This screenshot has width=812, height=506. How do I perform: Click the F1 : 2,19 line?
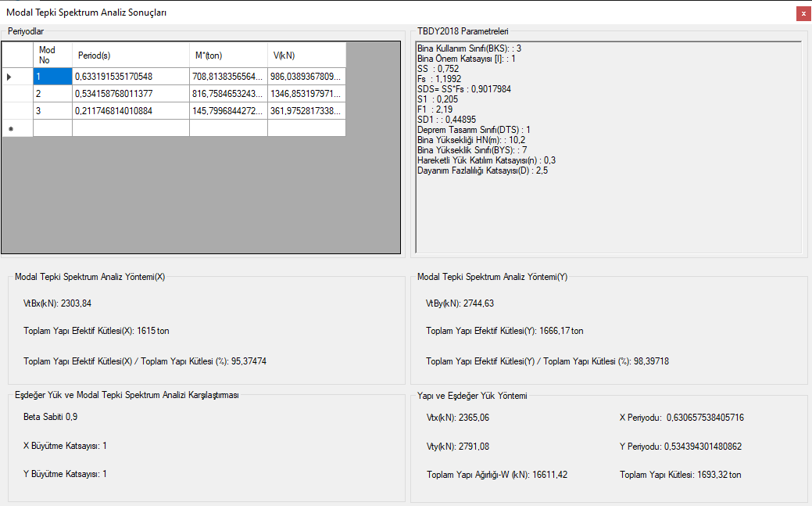click(435, 109)
